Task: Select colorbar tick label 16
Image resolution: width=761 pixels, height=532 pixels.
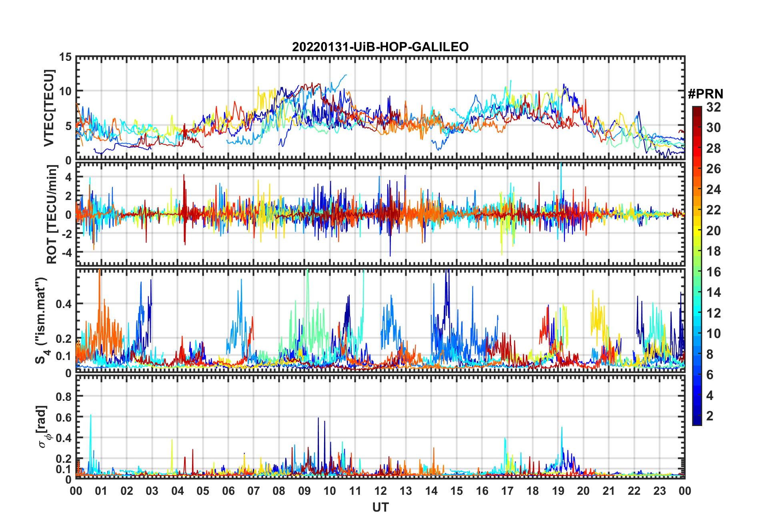Action: tap(713, 272)
